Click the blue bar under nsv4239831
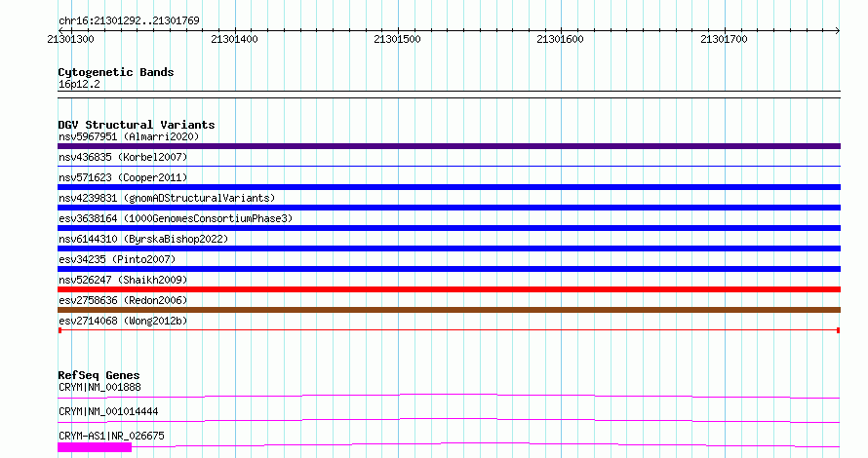The width and height of the screenshot is (868, 458). tap(449, 208)
